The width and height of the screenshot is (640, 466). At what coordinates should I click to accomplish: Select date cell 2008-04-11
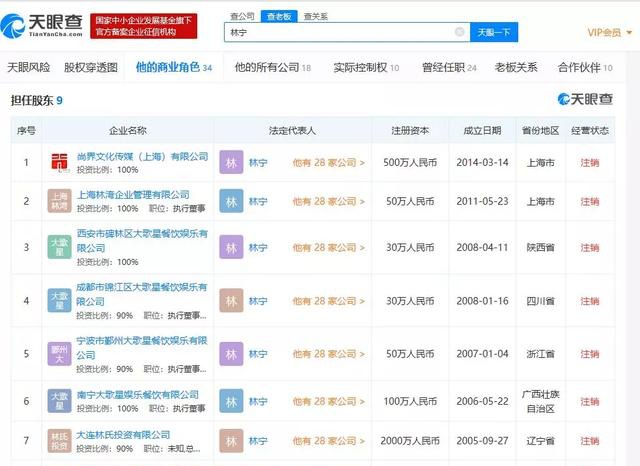(x=482, y=248)
